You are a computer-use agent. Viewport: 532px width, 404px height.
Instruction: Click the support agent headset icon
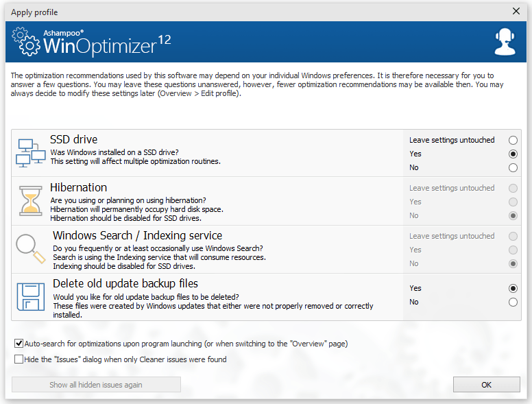coord(505,42)
